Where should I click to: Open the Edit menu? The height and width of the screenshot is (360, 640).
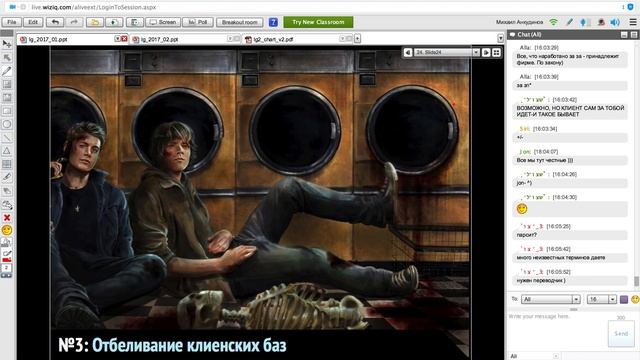33,22
